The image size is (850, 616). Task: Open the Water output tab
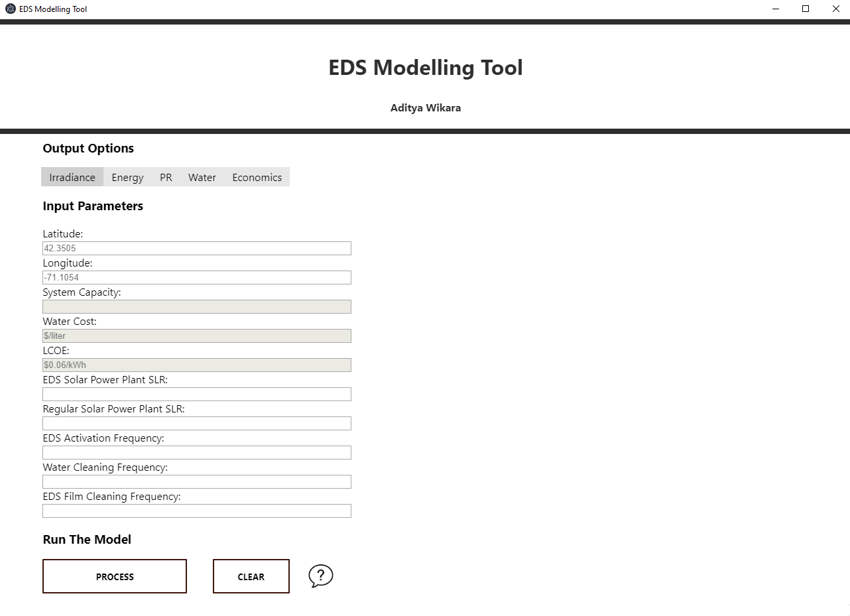click(202, 177)
